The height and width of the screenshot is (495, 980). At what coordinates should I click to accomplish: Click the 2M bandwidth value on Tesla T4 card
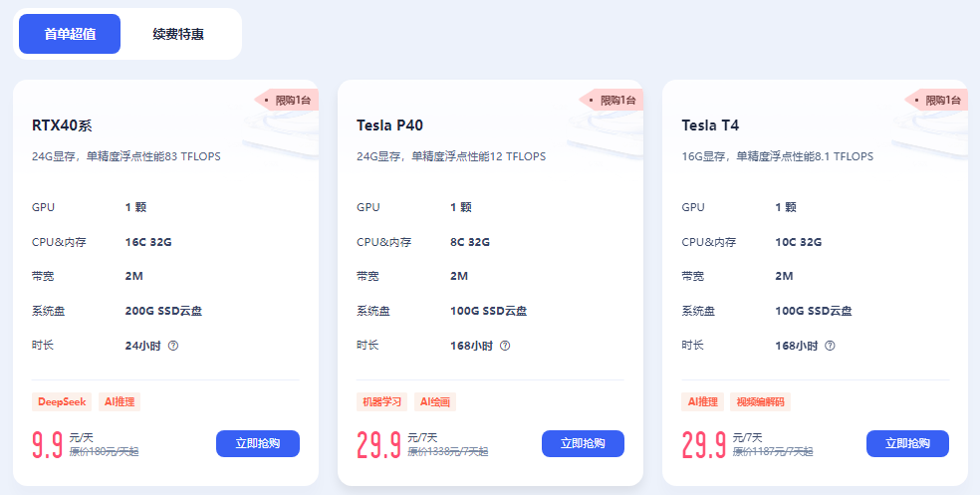coord(784,276)
